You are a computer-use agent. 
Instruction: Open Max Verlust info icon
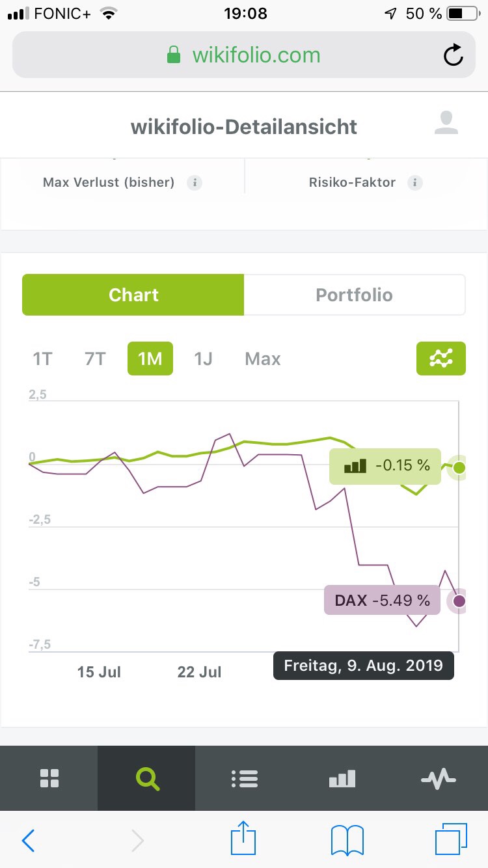194,183
